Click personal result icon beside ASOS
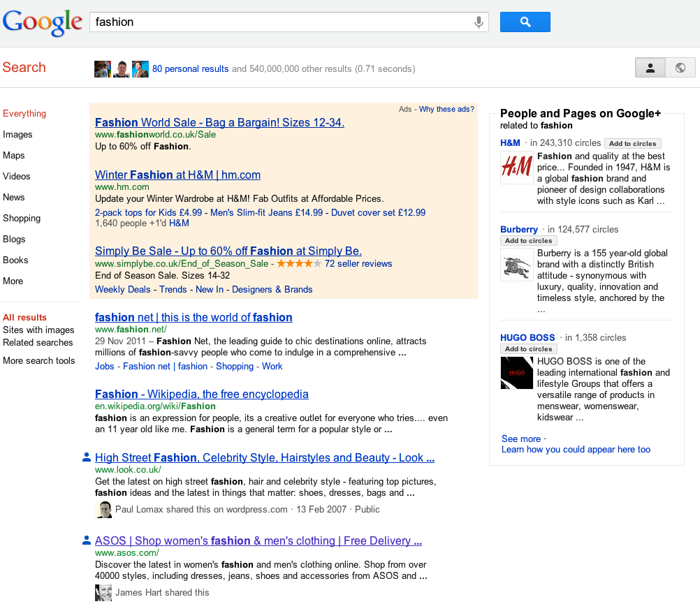 point(87,540)
